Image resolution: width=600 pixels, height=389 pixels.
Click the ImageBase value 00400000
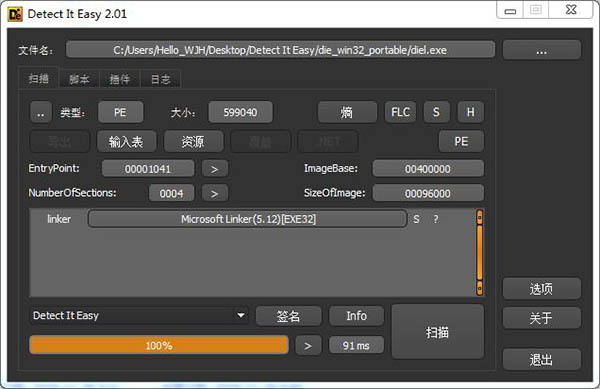point(428,169)
